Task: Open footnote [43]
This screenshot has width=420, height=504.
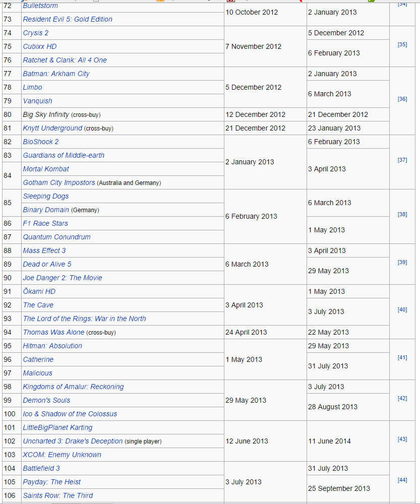Action: [402, 439]
